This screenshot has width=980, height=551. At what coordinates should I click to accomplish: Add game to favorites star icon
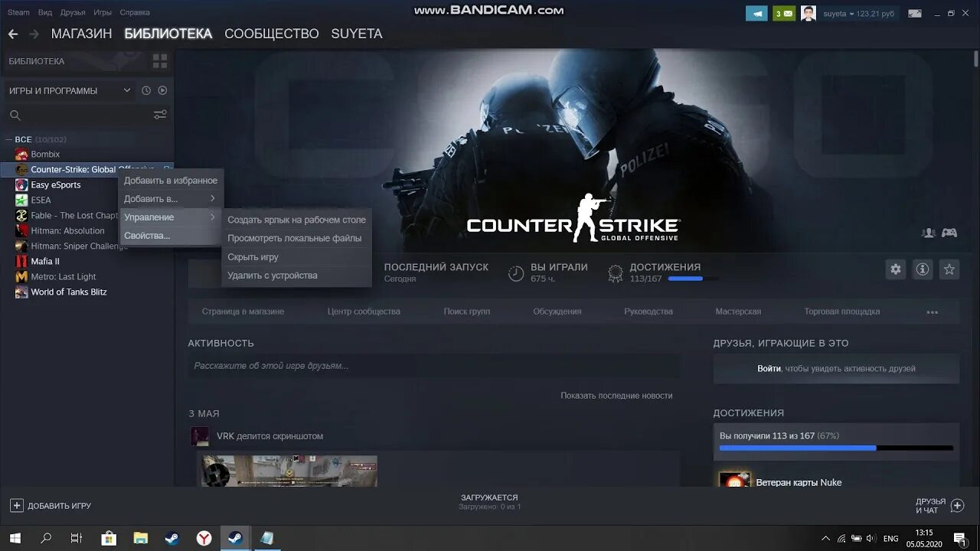coord(949,269)
